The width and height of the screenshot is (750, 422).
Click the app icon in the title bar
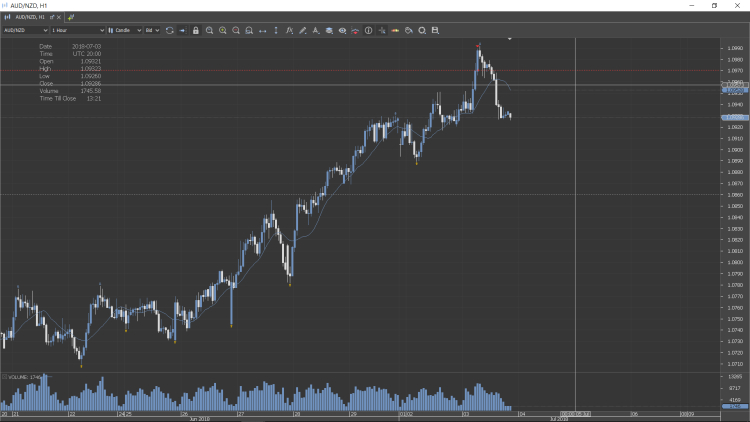click(x=5, y=5)
